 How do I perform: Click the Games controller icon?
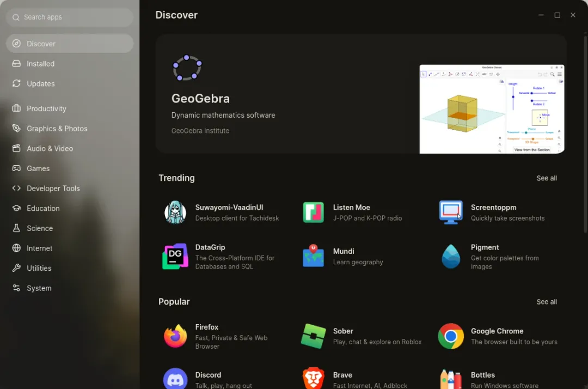pos(16,168)
